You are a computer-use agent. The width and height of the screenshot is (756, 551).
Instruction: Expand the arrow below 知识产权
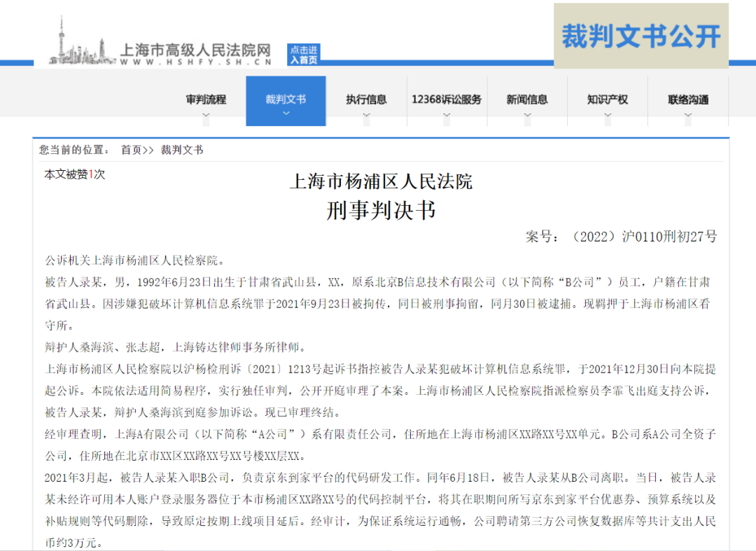coord(608,116)
